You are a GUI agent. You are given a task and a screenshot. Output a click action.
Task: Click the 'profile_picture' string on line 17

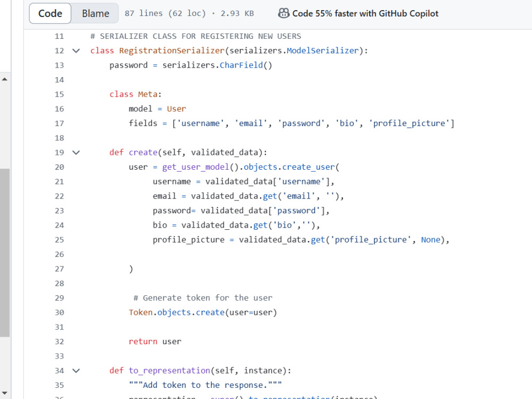409,123
